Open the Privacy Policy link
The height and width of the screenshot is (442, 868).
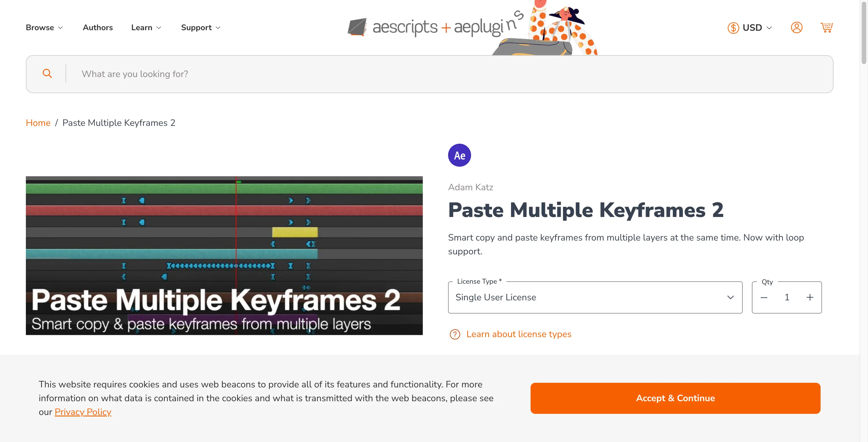pos(83,412)
